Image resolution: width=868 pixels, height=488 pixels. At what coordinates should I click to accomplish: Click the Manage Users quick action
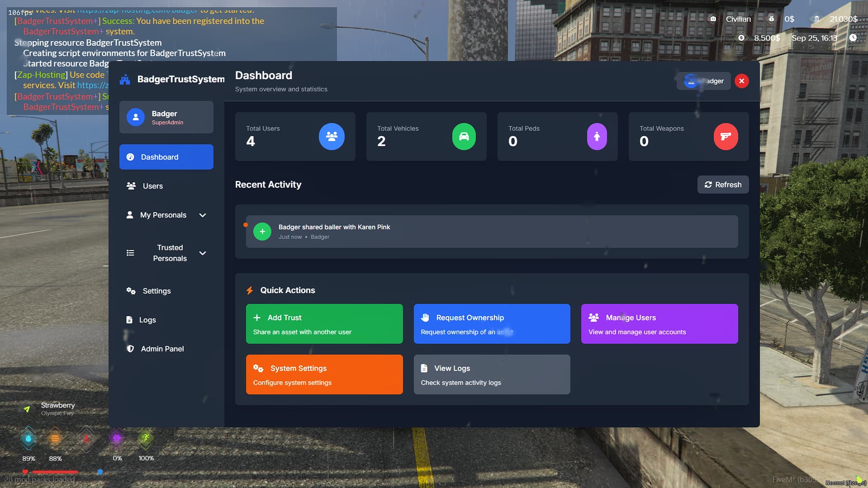tap(659, 324)
